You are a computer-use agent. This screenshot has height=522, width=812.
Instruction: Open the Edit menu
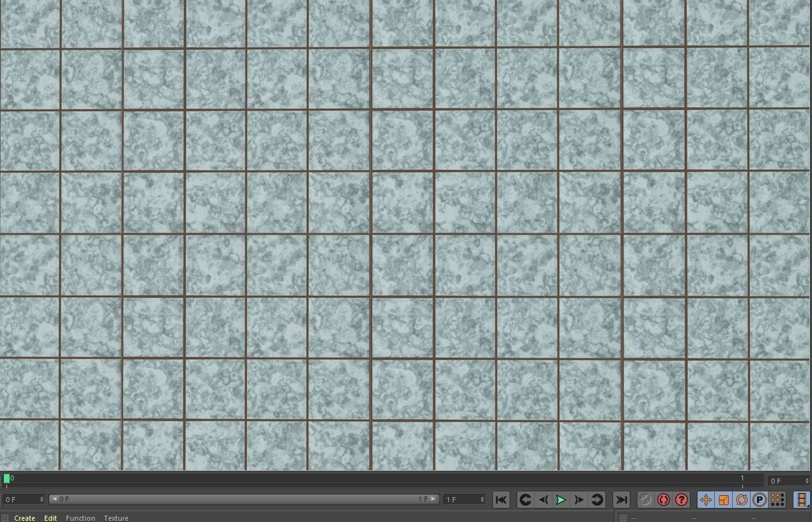coord(51,518)
